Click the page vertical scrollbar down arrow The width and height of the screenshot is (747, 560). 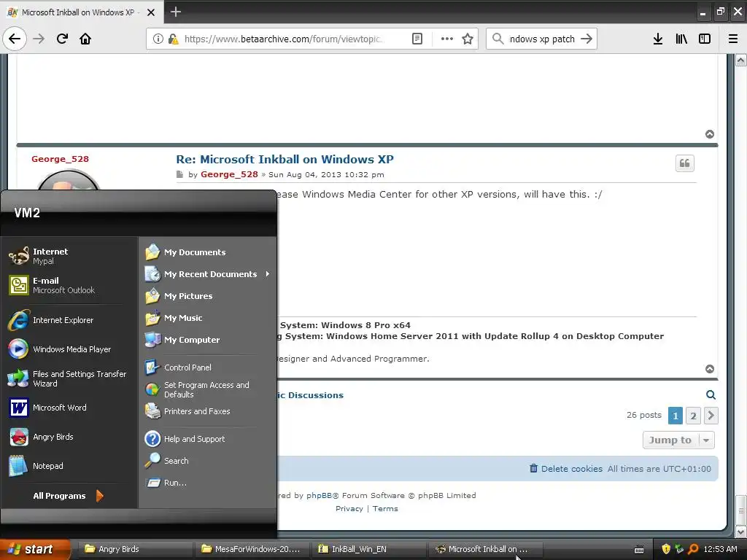pyautogui.click(x=741, y=532)
